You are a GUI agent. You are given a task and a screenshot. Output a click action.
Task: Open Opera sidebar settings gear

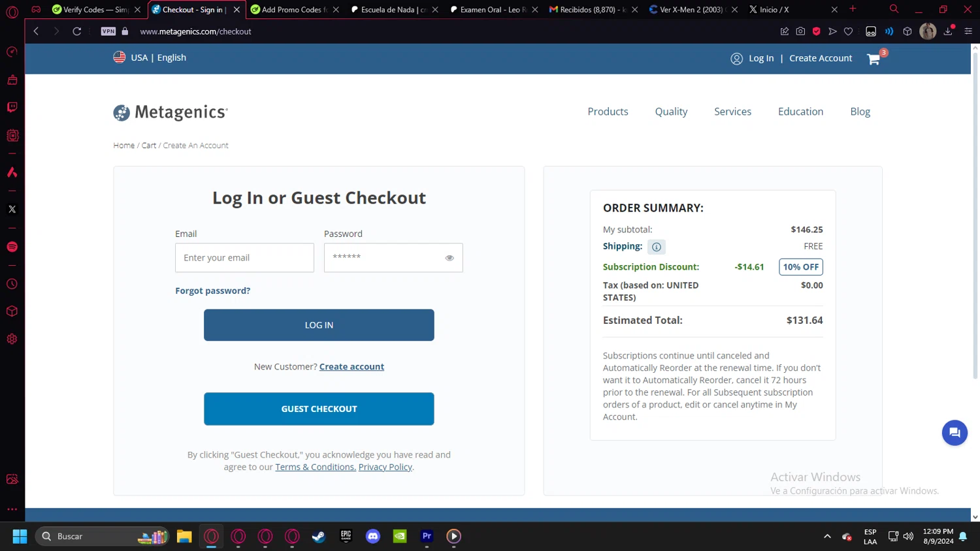pos(12,339)
